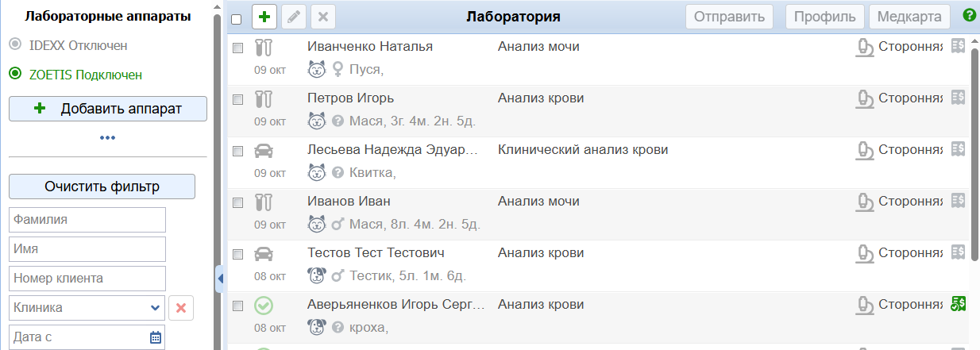This screenshot has width=980, height=350.
Task: Select the IDEXX Отключен radio button
Action: pyautogui.click(x=15, y=45)
